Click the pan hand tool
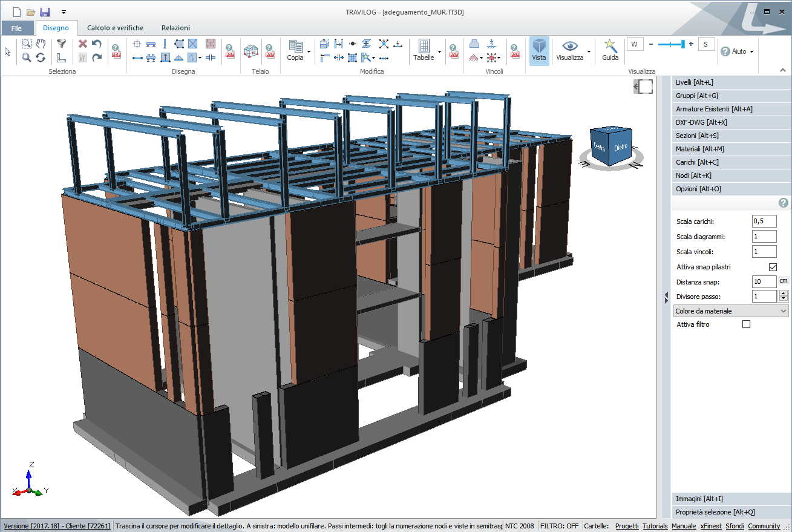792x532 pixels. click(x=41, y=44)
